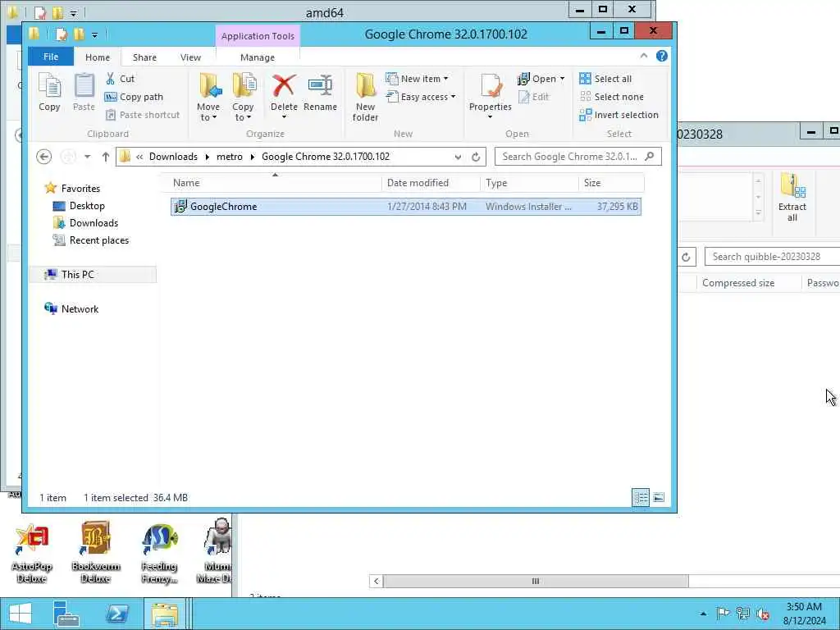Screen dimensions: 840x630
Task: Open the Windows Start button
Action: click(21, 614)
